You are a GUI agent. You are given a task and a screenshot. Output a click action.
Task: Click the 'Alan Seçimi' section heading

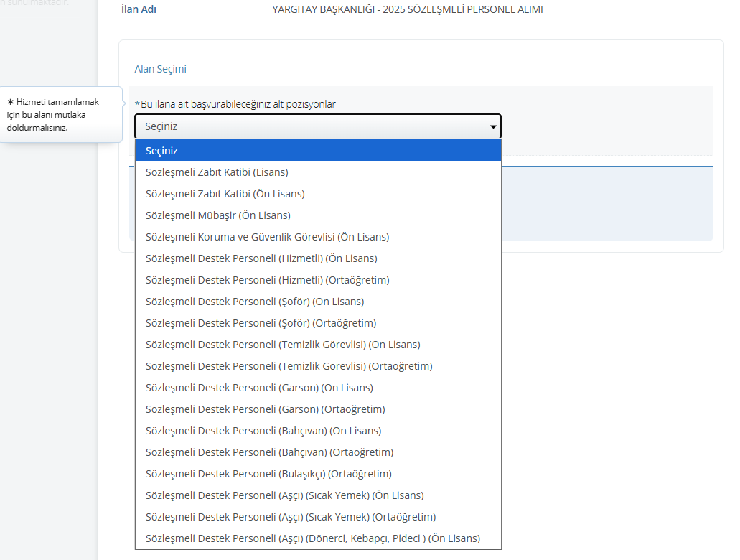click(x=161, y=69)
